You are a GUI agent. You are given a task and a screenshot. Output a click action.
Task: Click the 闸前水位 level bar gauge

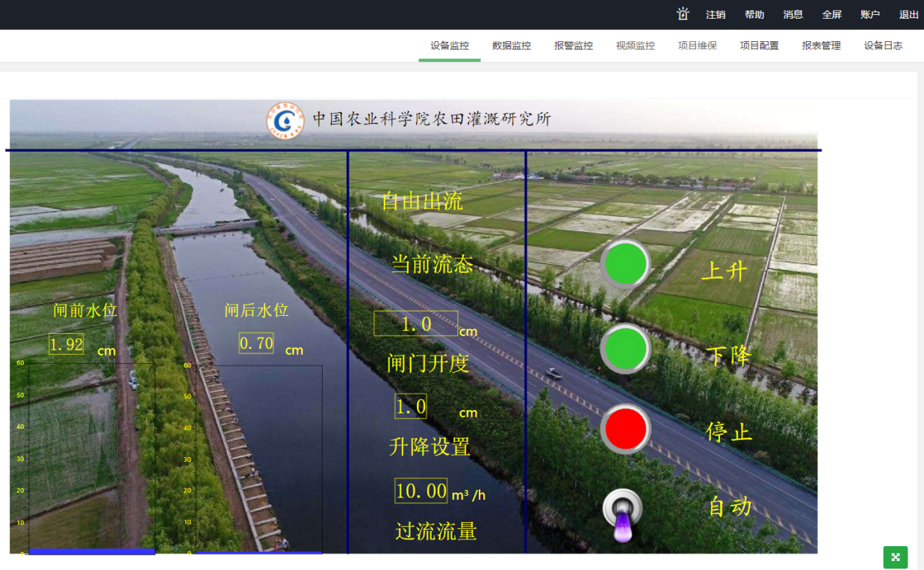tap(92, 459)
